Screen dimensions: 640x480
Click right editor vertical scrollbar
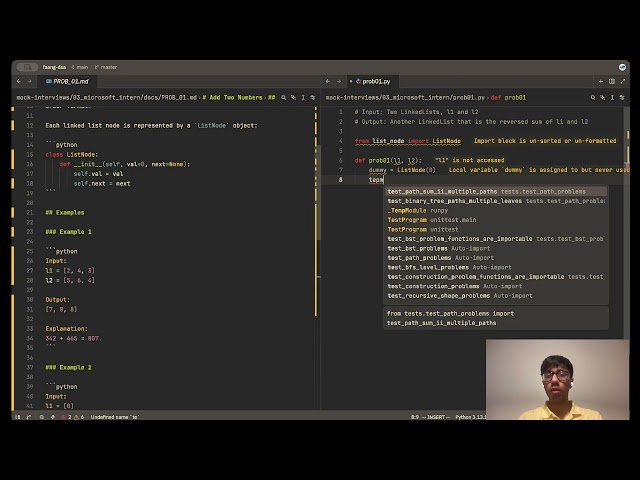pyautogui.click(x=627, y=222)
